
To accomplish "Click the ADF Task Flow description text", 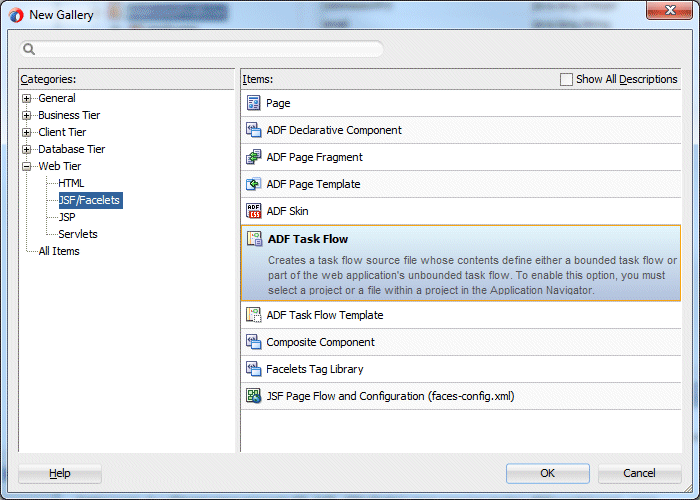I will pos(472,275).
